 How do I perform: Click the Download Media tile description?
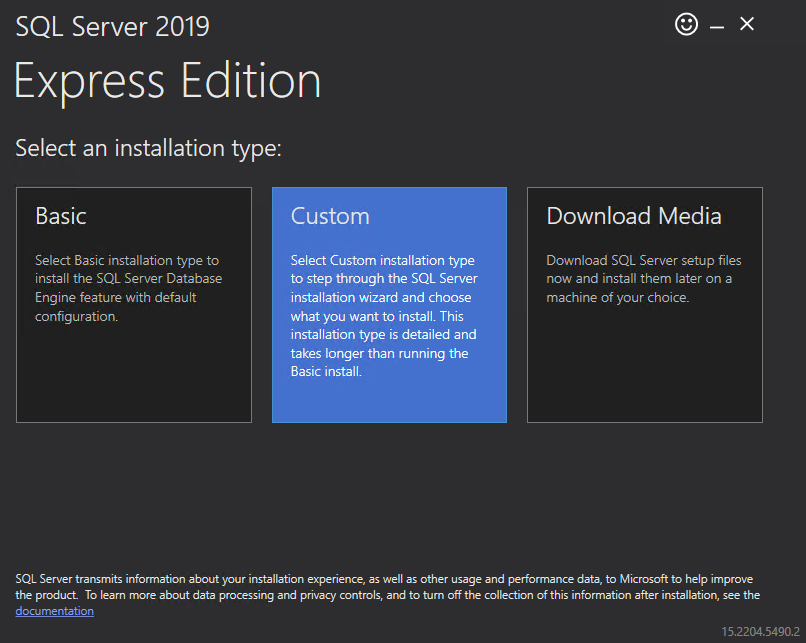(643, 277)
